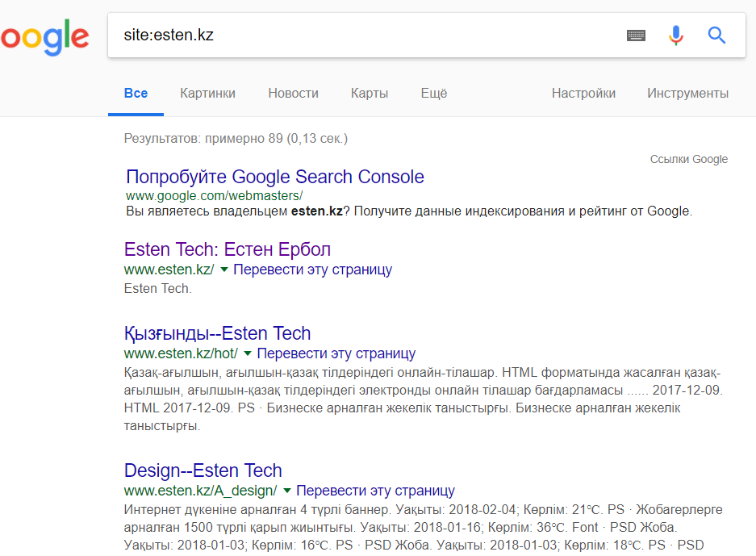Click the www.esten.kz/ URL text
The width and height of the screenshot is (756, 556).
point(169,270)
